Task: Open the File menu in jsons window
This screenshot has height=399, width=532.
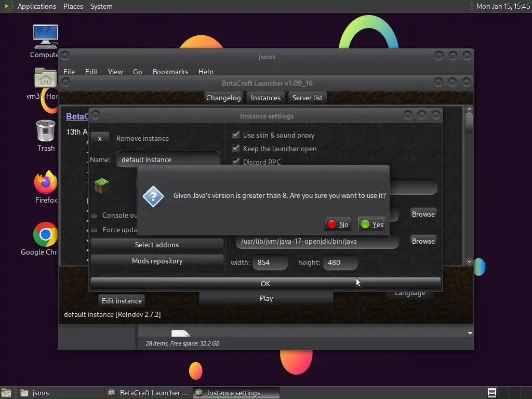Action: point(69,72)
